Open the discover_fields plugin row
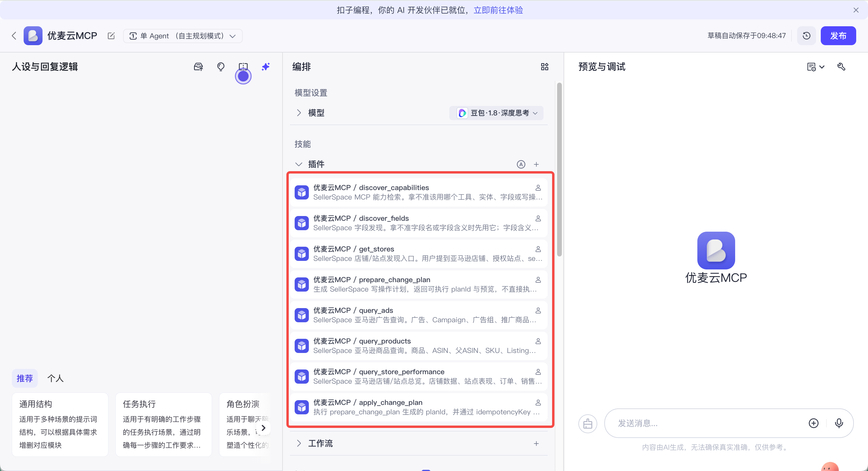The width and height of the screenshot is (868, 471). pyautogui.click(x=419, y=223)
